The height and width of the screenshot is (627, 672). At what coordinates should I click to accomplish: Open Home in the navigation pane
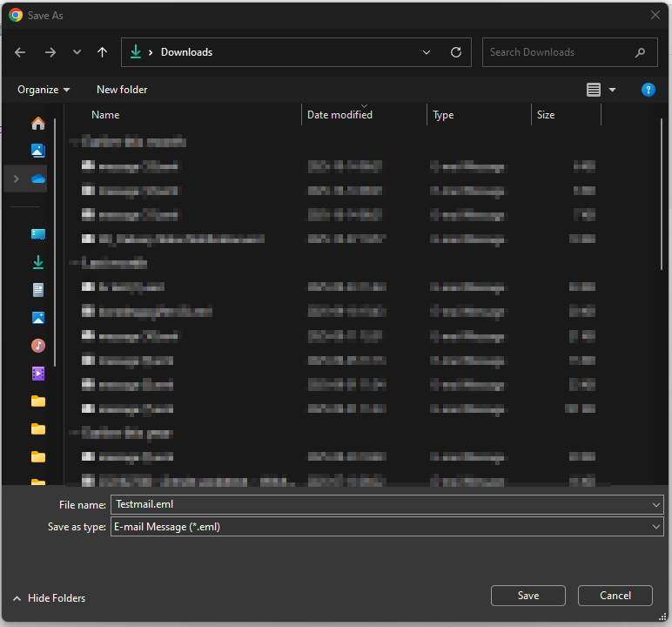coord(37,123)
